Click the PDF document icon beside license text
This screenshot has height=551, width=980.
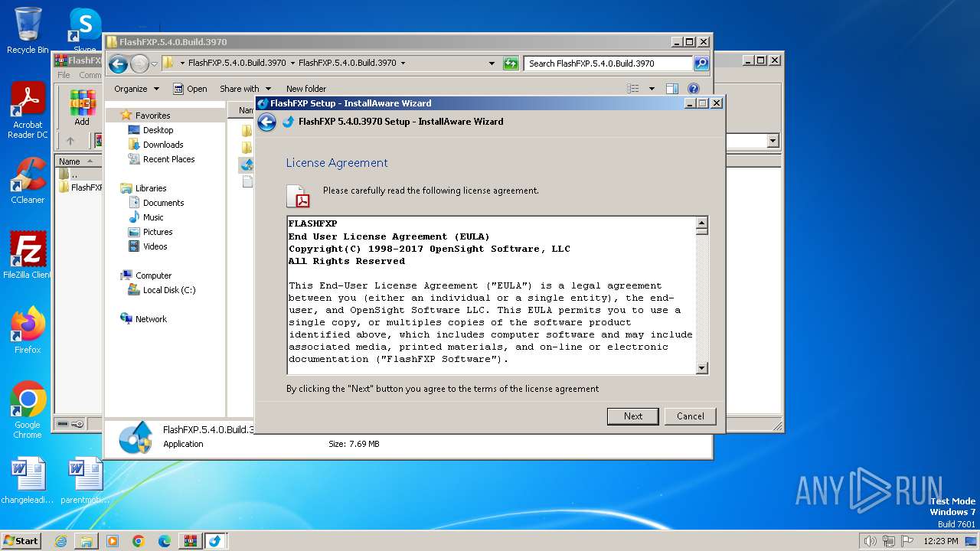tap(298, 196)
